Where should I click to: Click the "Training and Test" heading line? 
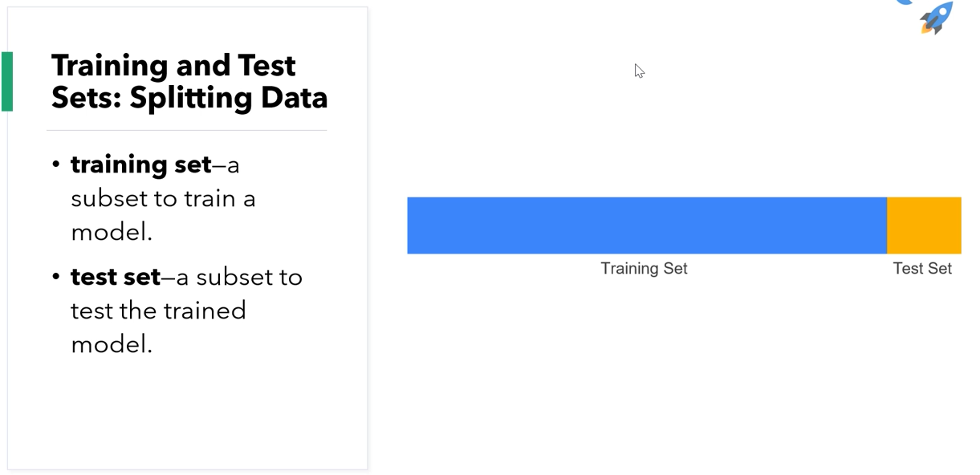[x=173, y=65]
